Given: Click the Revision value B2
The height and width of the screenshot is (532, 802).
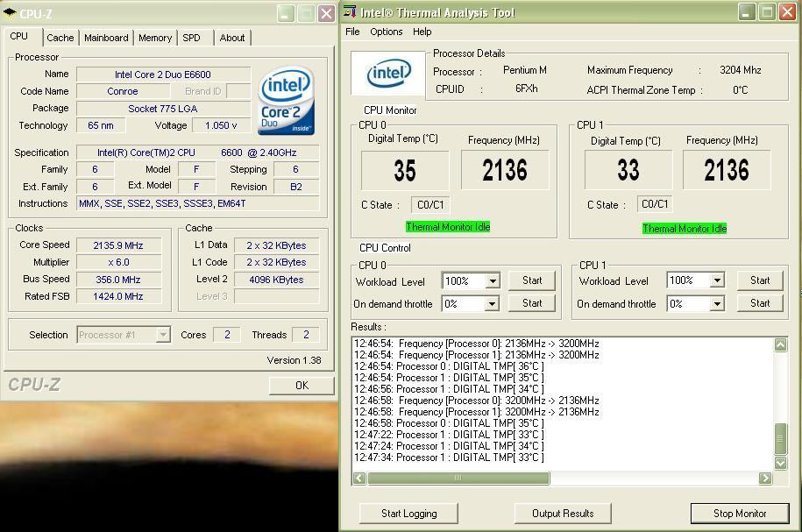Looking at the screenshot, I should (296, 187).
